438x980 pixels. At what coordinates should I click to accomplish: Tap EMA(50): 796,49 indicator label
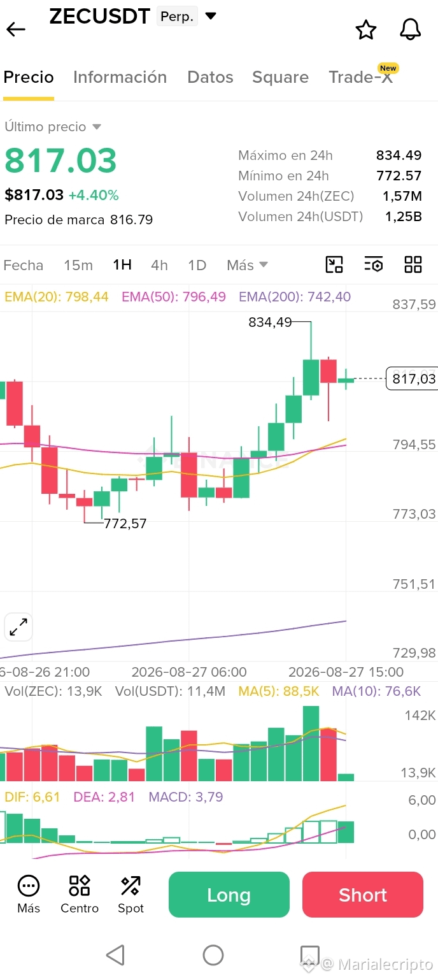pos(174,296)
